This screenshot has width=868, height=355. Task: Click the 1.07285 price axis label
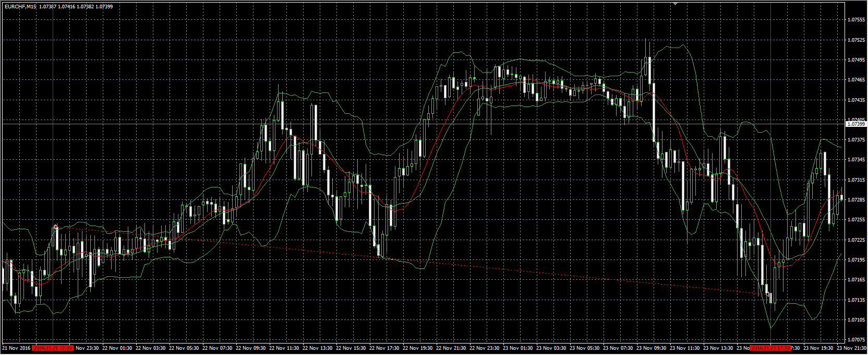(857, 200)
